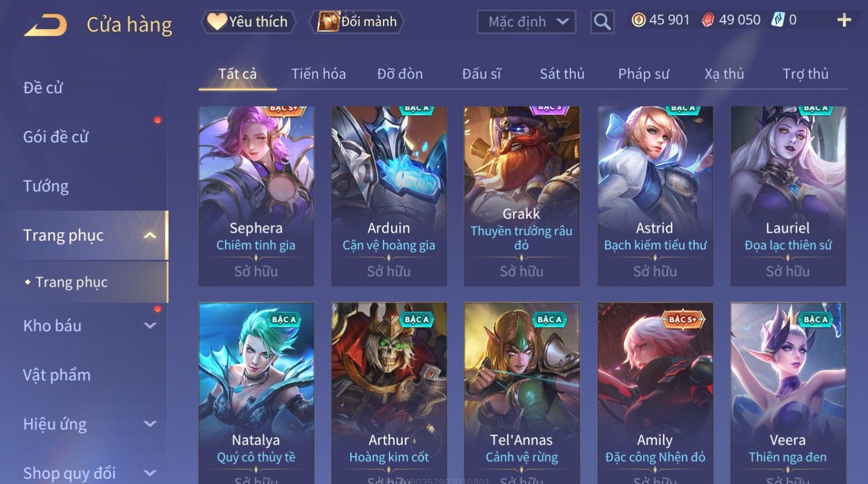This screenshot has width=868, height=484.
Task: Tap the plus icon to add currency
Action: tap(844, 21)
